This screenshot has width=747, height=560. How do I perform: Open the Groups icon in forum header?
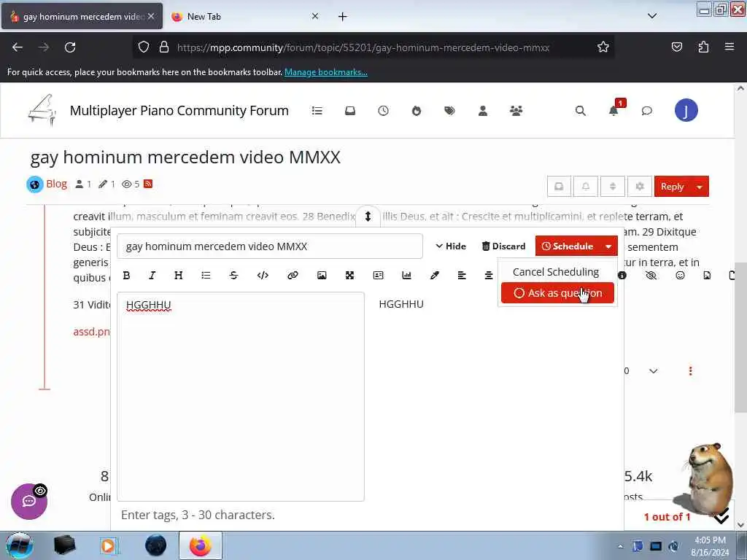pos(516,111)
